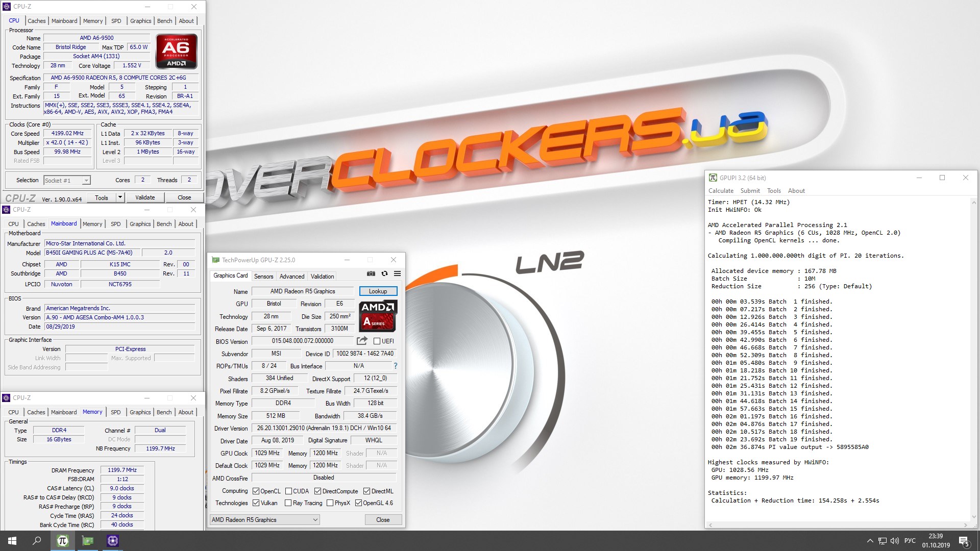Click the GPU-Z window title icon
This screenshot has width=980, height=551.
(215, 260)
